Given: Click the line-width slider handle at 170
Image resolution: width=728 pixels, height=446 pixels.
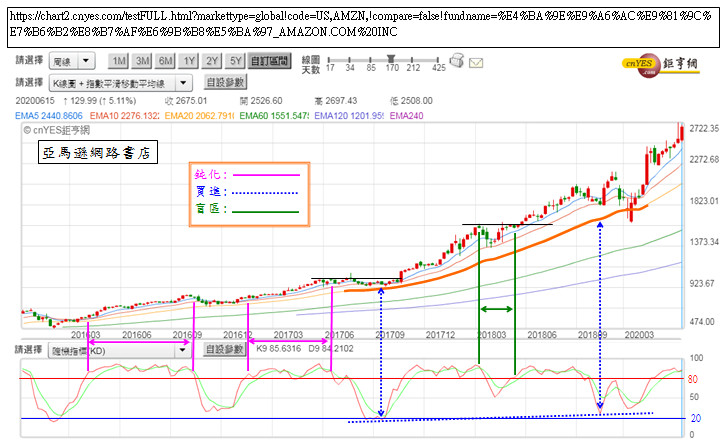Looking at the screenshot, I should 391,59.
